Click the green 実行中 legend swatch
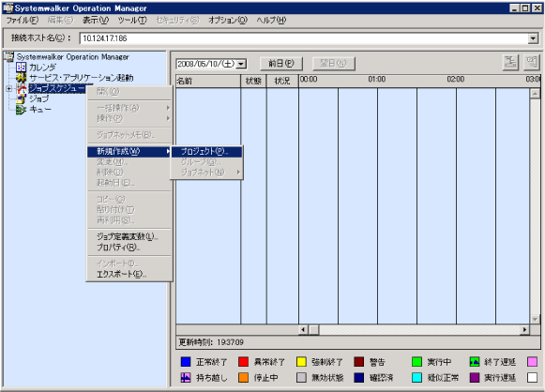Viewport: 545px width, 392px height. (416, 362)
